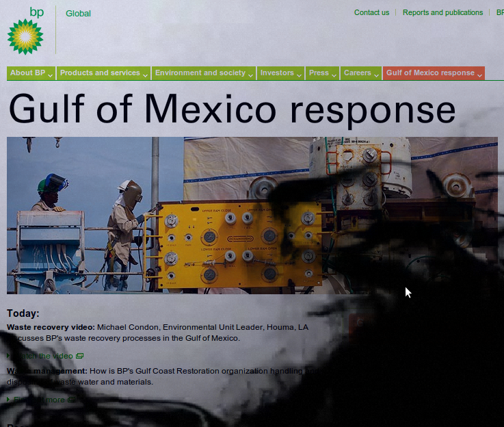Image resolution: width=504 pixels, height=427 pixels.
Task: Expand the Careers dropdown chevron
Action: click(376, 75)
